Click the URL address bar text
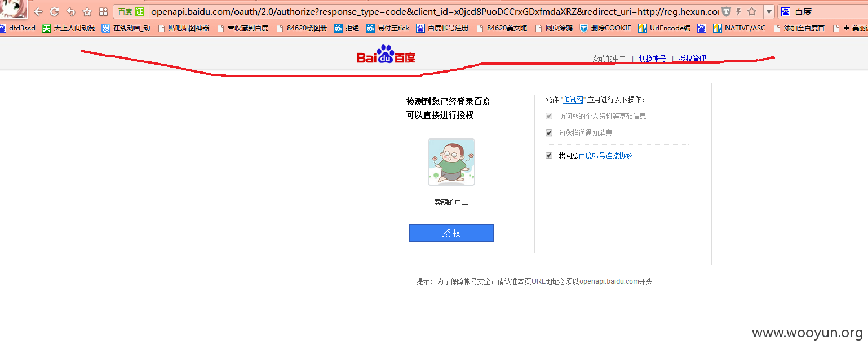This screenshot has width=868, height=349. click(x=435, y=11)
